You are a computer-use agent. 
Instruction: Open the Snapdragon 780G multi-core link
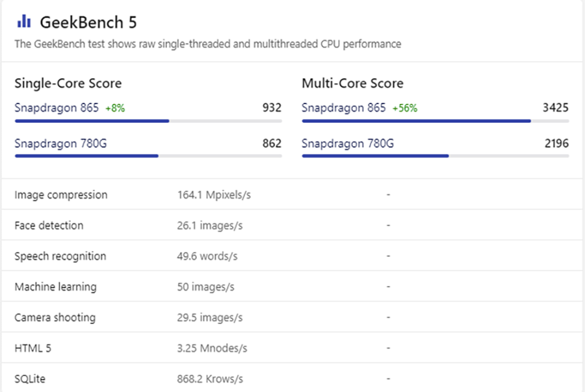click(347, 144)
